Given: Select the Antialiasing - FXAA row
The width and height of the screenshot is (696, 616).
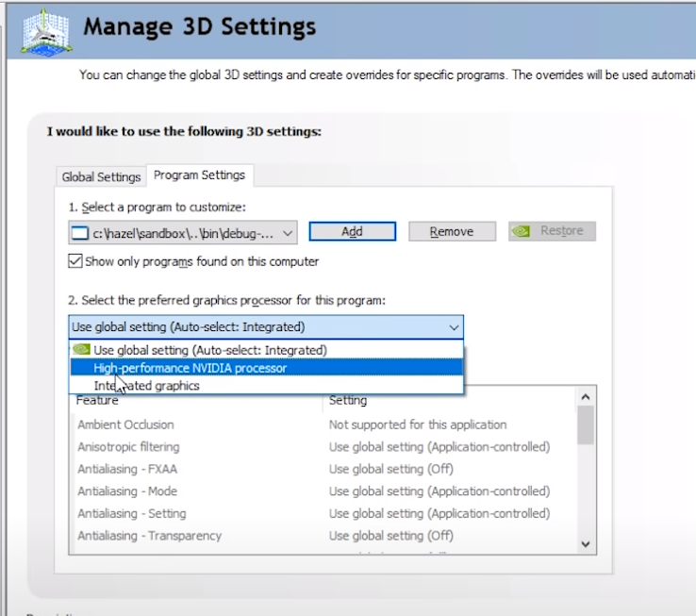Looking at the screenshot, I should [x=323, y=469].
